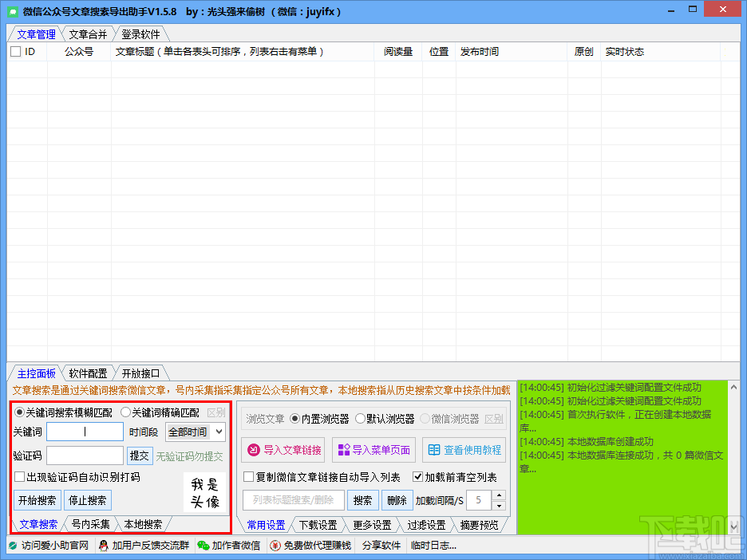Click the 提交 captcha button
This screenshot has width=747, height=560.
140,455
